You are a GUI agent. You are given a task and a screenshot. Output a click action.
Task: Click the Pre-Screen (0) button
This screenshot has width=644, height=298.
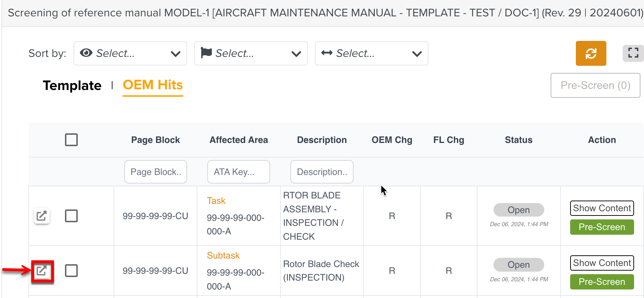[x=595, y=85]
